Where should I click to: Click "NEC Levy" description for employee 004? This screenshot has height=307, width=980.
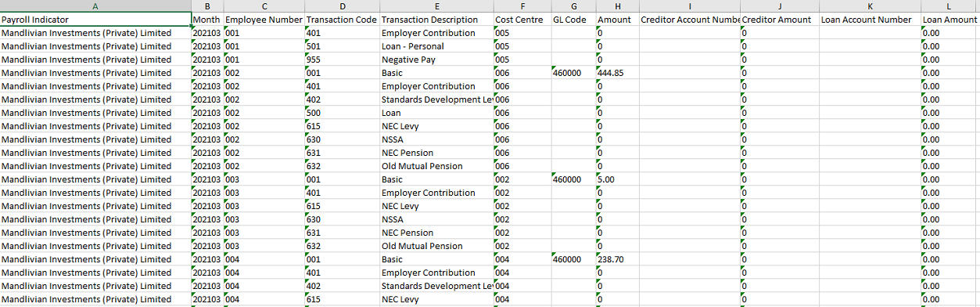[x=437, y=299]
